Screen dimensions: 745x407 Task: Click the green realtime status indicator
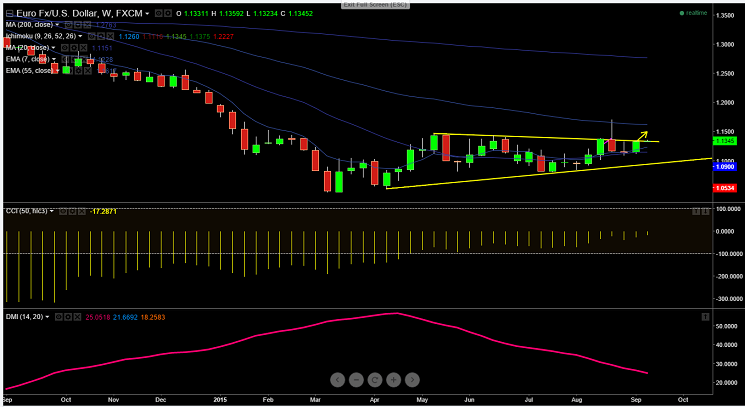(x=693, y=13)
